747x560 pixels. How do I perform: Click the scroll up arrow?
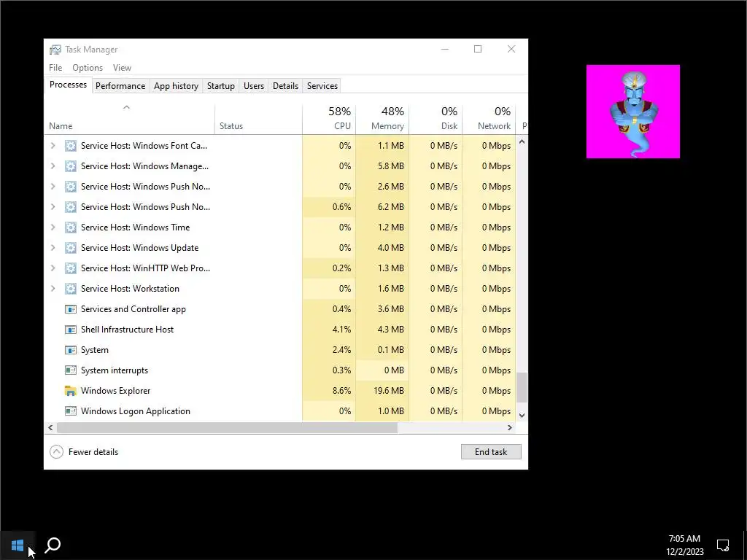click(x=522, y=142)
